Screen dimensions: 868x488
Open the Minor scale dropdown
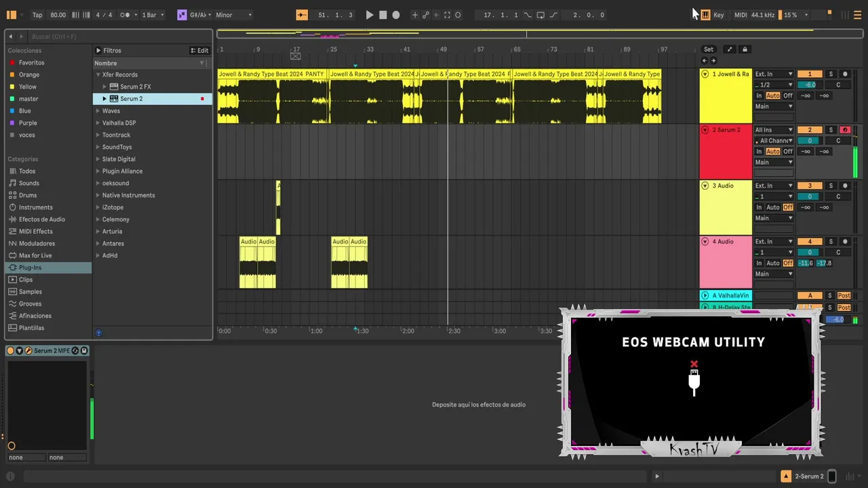tap(233, 15)
